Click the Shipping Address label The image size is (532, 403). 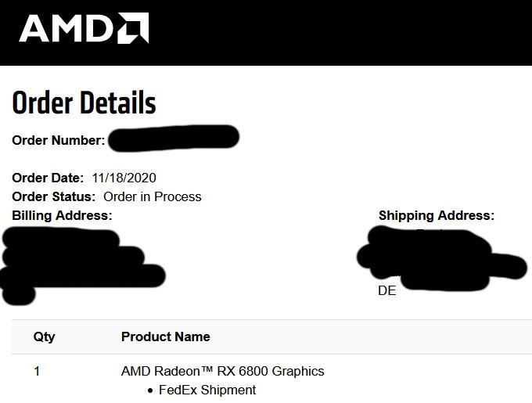point(436,215)
